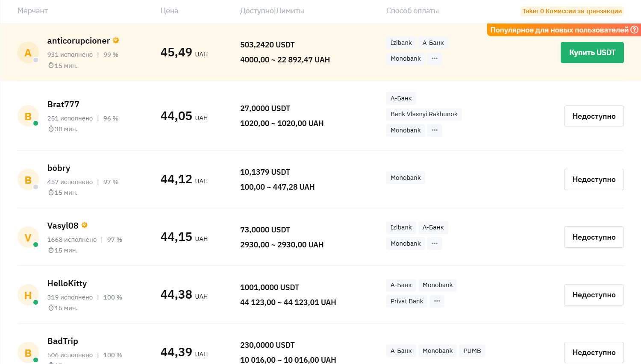This screenshot has height=364, width=641.
Task: Click limit 4000,00 ~ 22 892,47 UAH
Action: tap(285, 60)
